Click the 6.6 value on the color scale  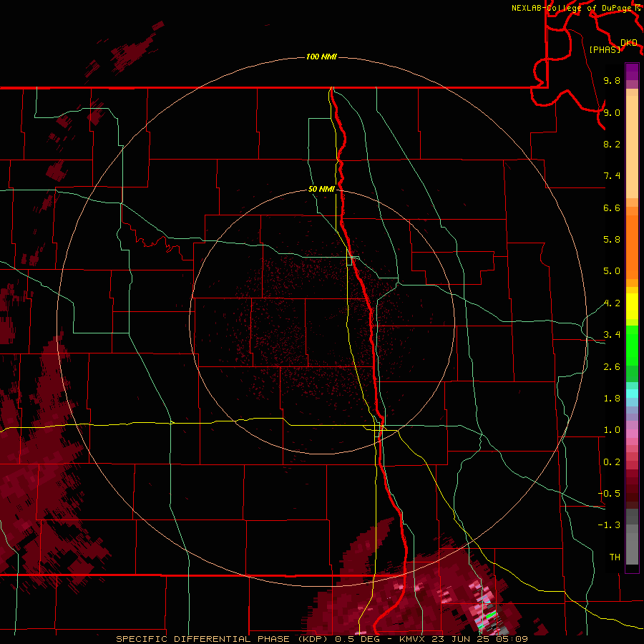pos(612,208)
